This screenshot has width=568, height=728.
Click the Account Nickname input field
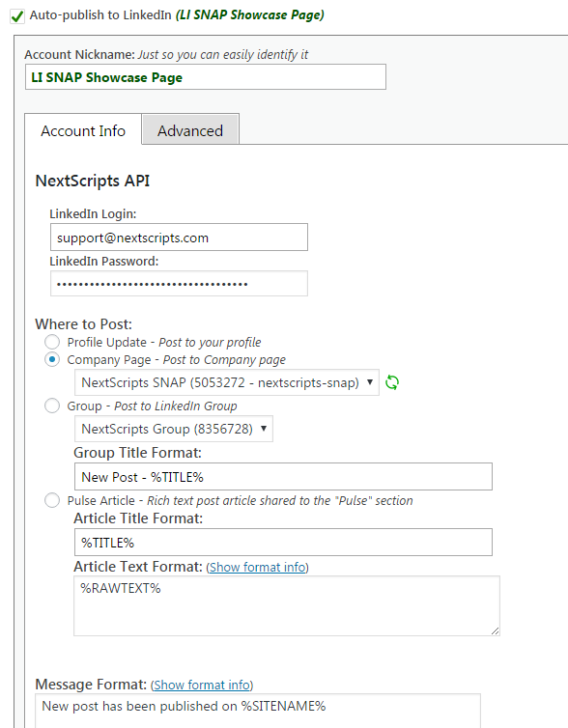click(206, 77)
